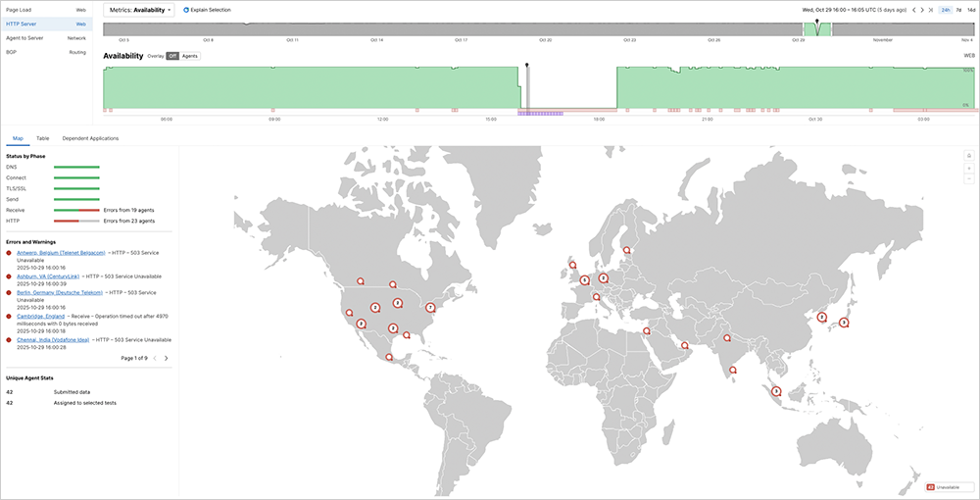
Task: Reset the map with the home icon
Action: click(x=969, y=155)
